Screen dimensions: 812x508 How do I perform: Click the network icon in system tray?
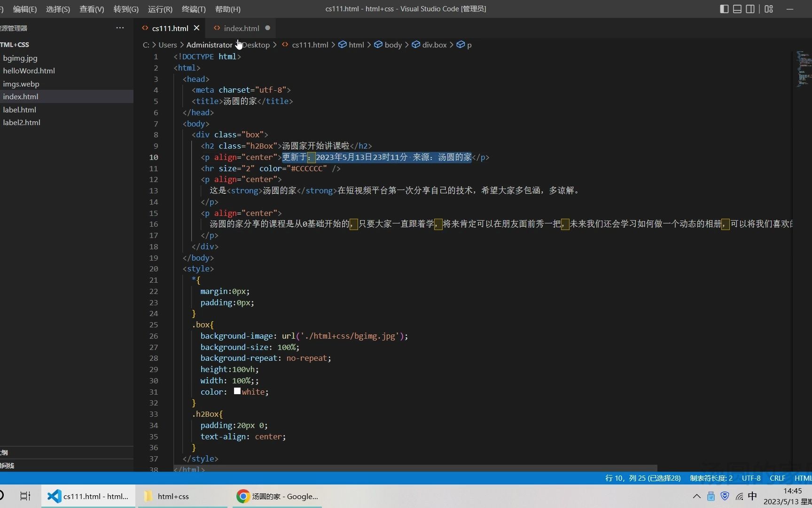click(739, 496)
